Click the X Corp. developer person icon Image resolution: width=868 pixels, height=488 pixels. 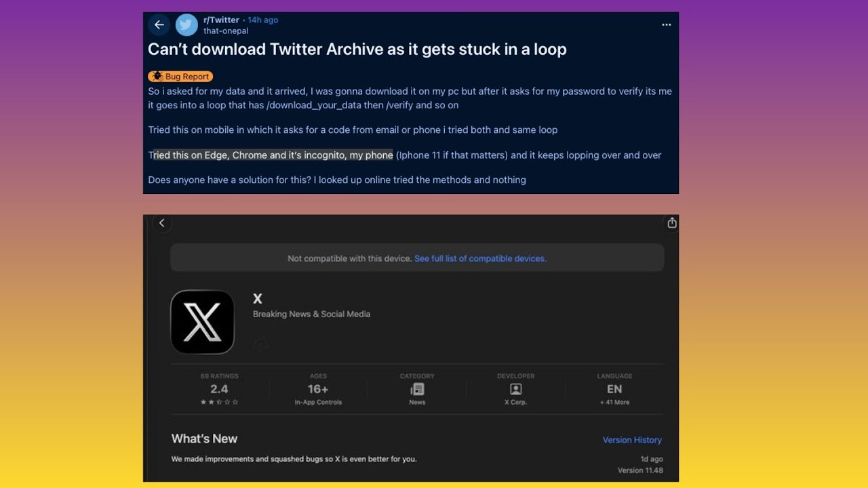click(x=516, y=389)
